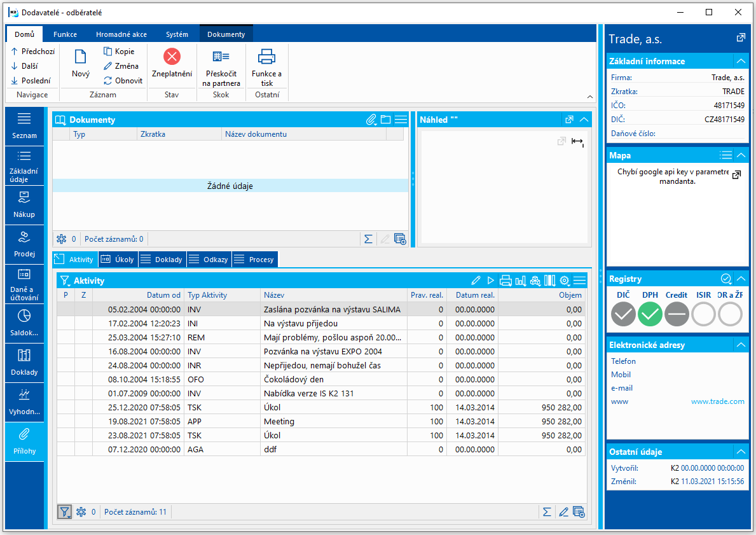The width and height of the screenshot is (756, 535).
Task: Switch to the Úkoly tab
Action: [118, 260]
